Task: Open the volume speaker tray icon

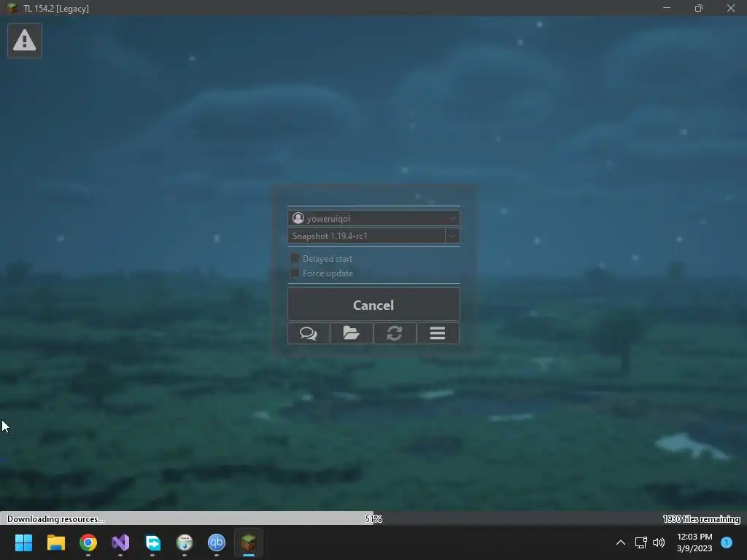Action: 659,542
